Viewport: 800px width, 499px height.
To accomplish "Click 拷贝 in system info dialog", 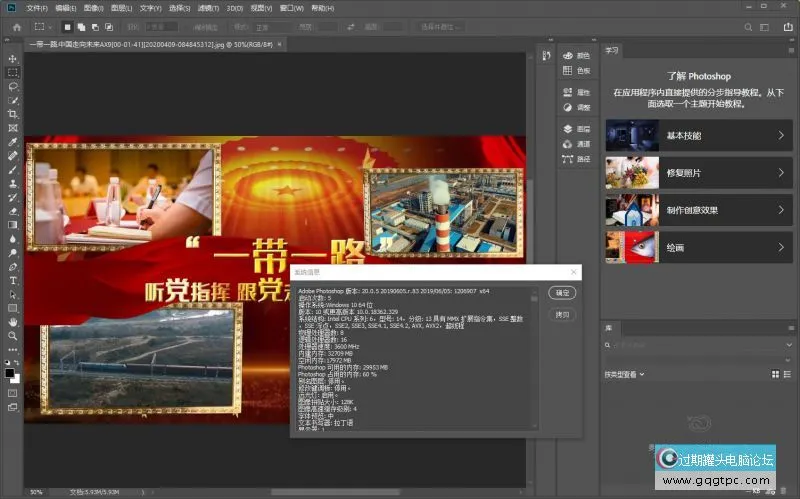I will click(562, 315).
